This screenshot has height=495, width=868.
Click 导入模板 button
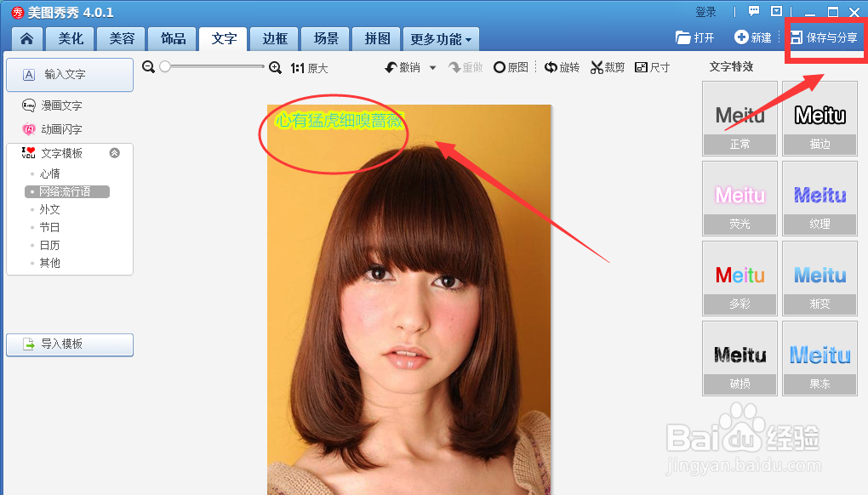(70, 344)
